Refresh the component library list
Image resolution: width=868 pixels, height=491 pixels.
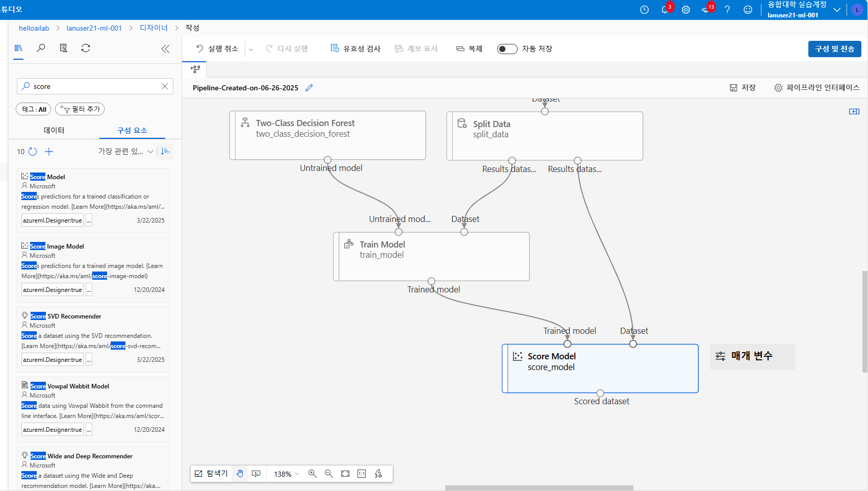[x=86, y=48]
